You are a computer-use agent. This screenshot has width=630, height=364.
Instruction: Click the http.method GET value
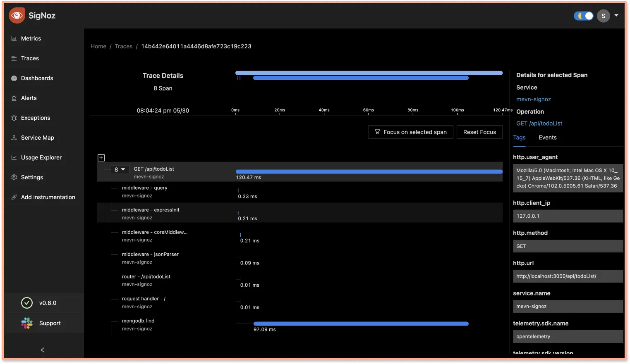(568, 246)
